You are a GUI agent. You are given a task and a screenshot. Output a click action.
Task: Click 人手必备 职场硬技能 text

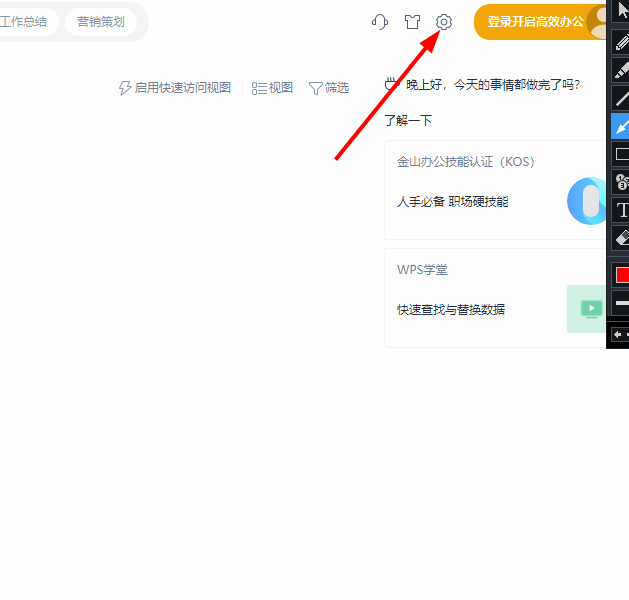[452, 201]
